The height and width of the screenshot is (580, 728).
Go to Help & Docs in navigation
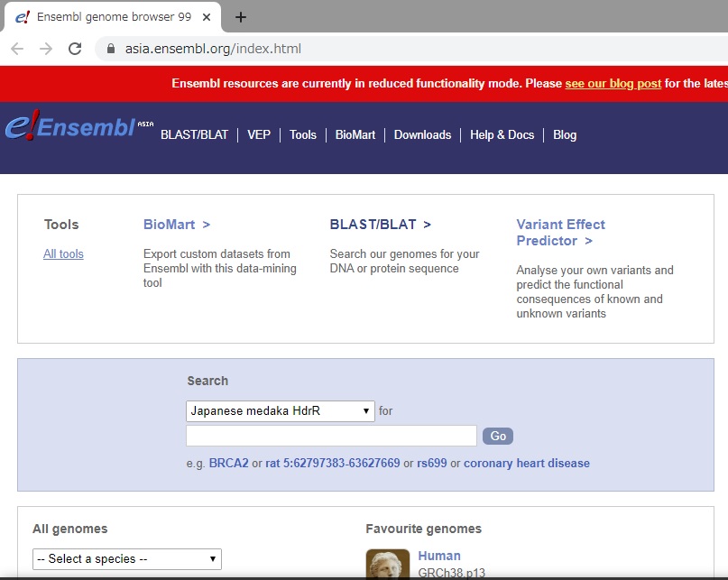(502, 134)
